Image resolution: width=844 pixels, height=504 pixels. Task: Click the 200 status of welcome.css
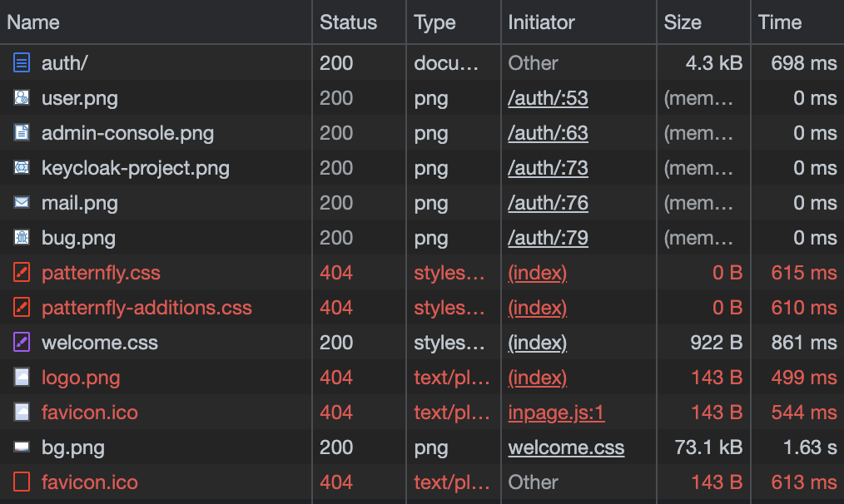pos(336,343)
